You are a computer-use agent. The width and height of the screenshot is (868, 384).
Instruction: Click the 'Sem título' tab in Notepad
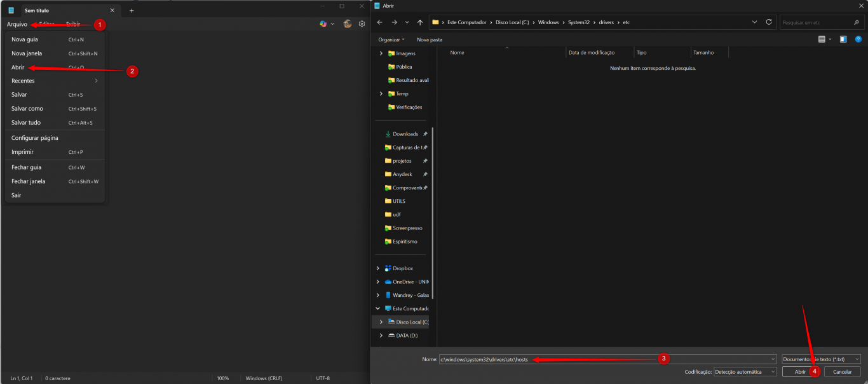38,10
